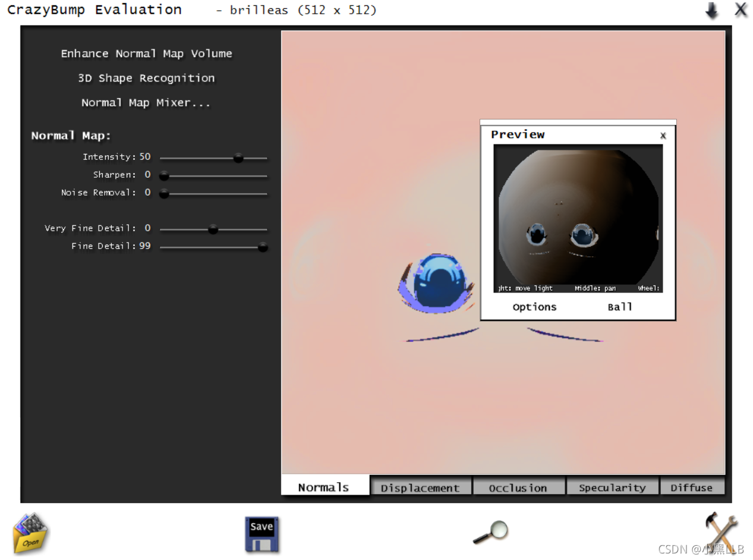753x560 pixels.
Task: Switch to the Diffuse tab
Action: 692,487
